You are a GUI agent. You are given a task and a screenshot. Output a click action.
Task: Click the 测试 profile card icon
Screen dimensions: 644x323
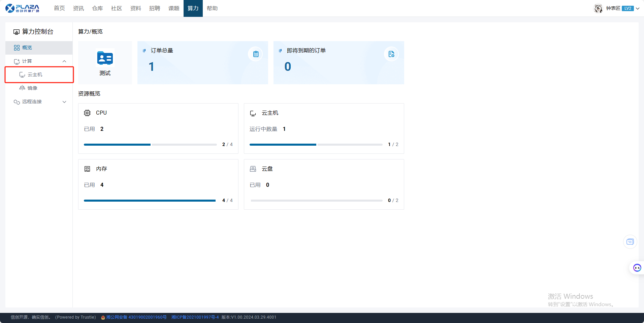click(105, 58)
